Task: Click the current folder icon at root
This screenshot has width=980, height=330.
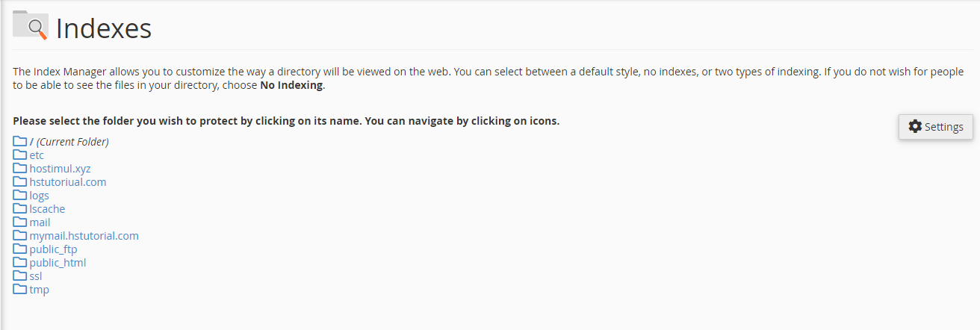Action: click(20, 142)
